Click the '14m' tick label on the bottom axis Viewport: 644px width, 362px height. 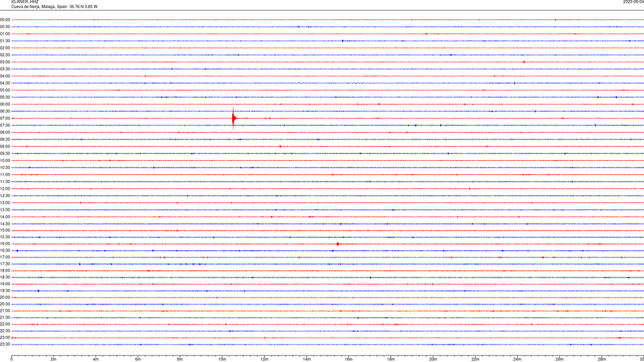click(x=307, y=359)
